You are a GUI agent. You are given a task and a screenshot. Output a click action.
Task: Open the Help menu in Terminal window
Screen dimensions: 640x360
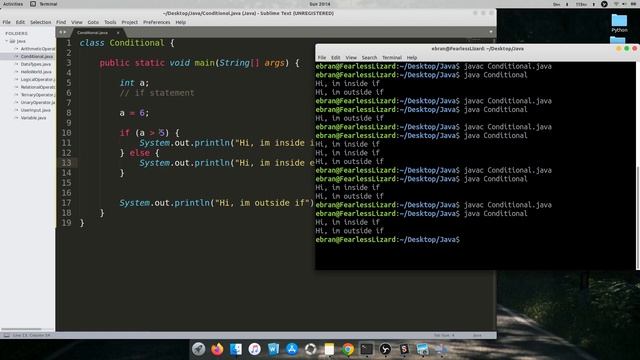coord(412,58)
